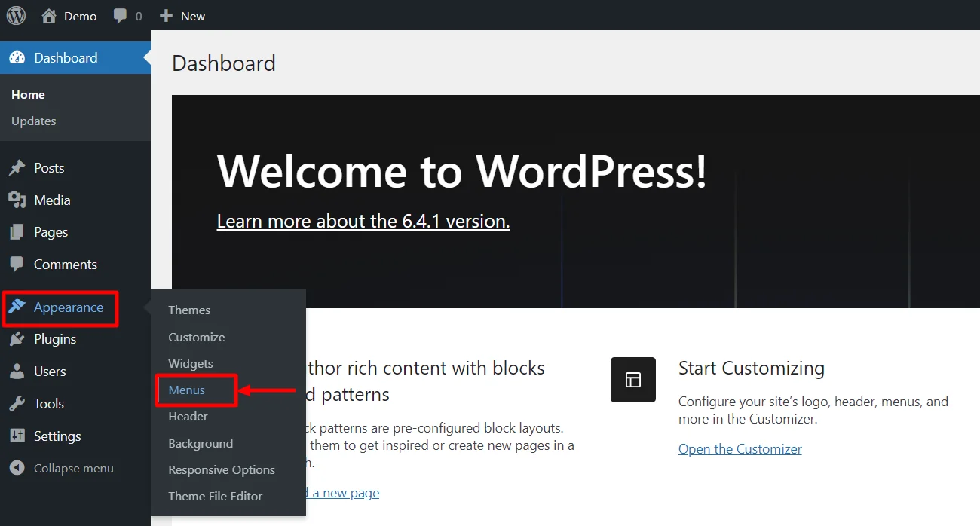The height and width of the screenshot is (526, 980).
Task: Click Demo site name in admin bar
Action: (81, 16)
